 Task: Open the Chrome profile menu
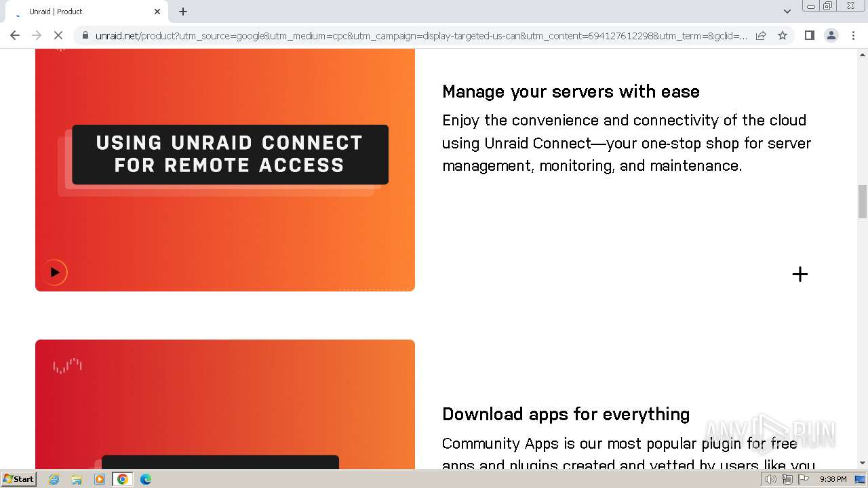(831, 35)
